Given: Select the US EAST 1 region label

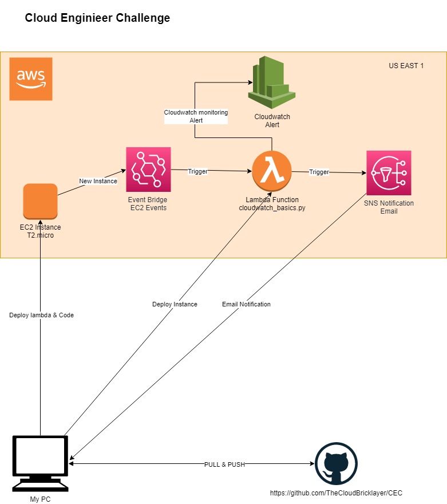Looking at the screenshot, I should [x=406, y=66].
